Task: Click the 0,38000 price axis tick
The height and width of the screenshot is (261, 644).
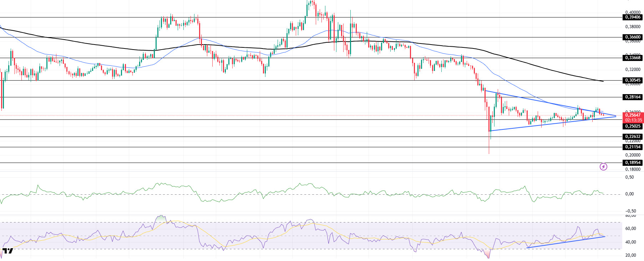Action: pyautogui.click(x=633, y=27)
